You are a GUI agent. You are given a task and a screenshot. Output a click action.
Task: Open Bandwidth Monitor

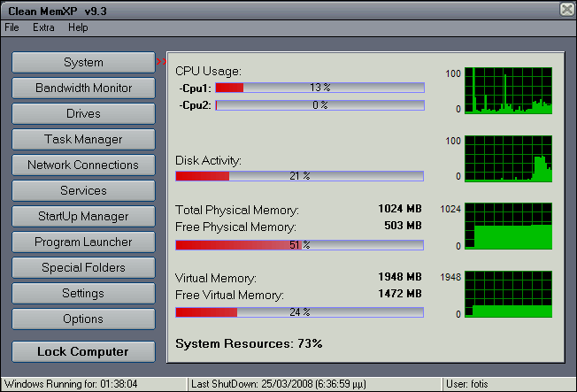click(83, 88)
